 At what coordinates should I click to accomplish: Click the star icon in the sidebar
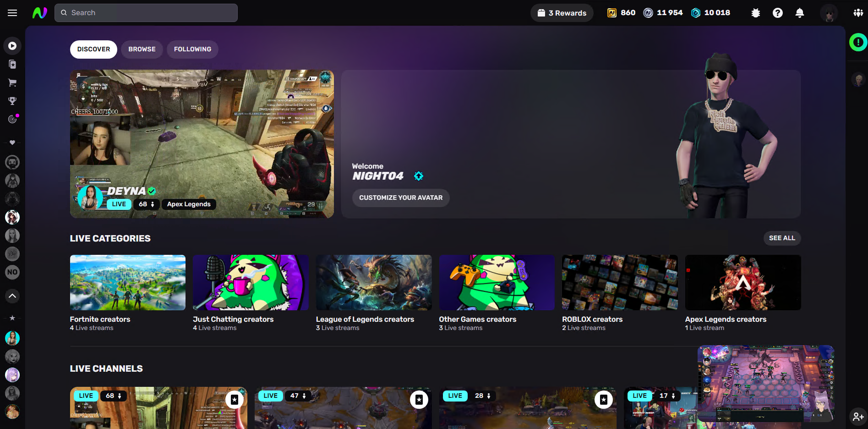pos(12,318)
